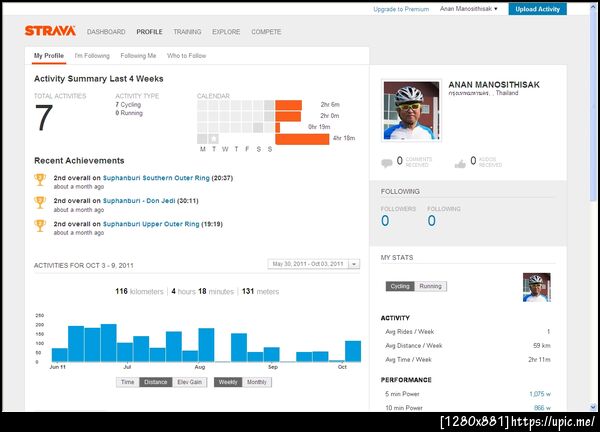This screenshot has height=432, width=600.
Task: Open Suphanburi Southern Outer Ring segment
Action: pyautogui.click(x=156, y=178)
